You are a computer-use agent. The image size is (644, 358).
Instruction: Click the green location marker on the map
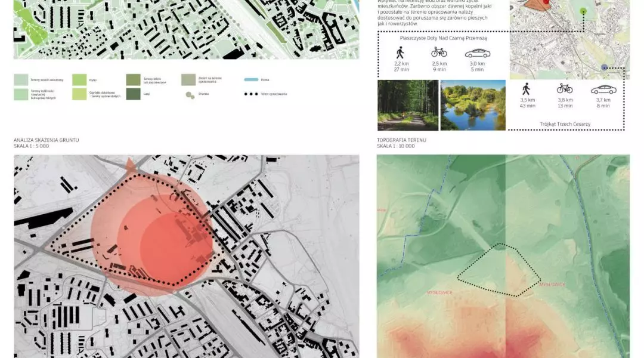coord(583,11)
